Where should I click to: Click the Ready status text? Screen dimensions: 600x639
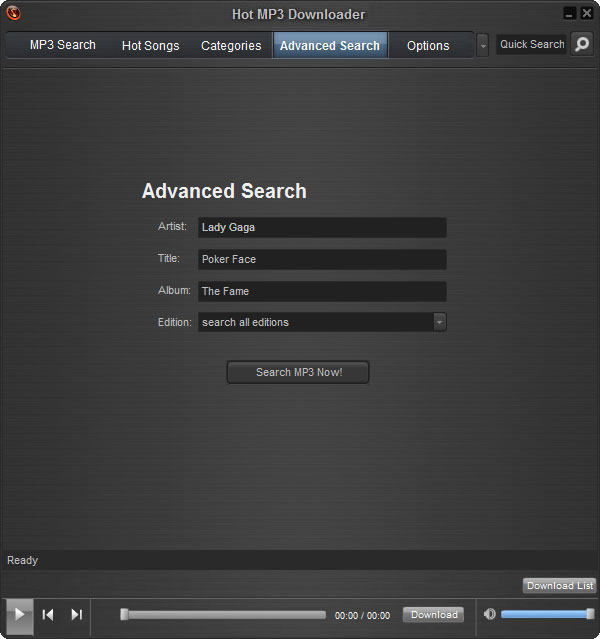(22, 560)
